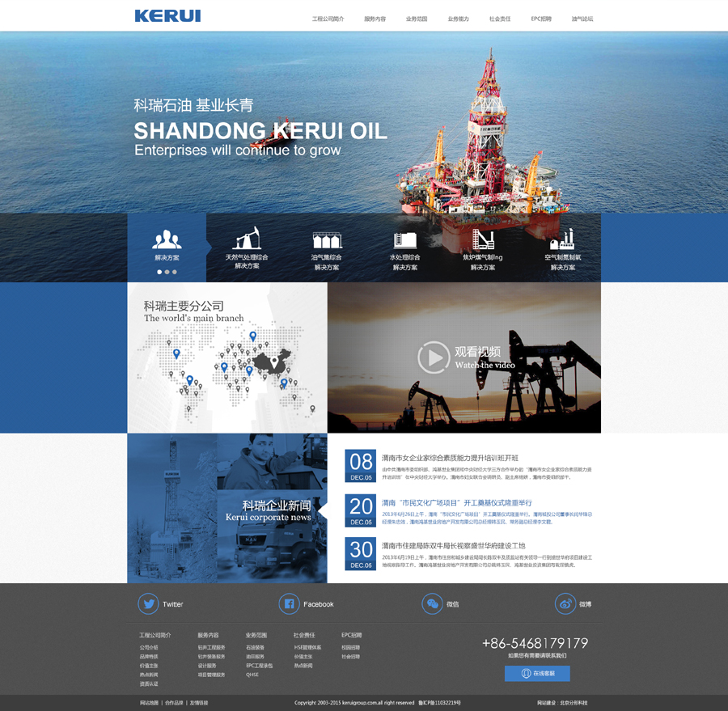
Task: Select the third carousel dot indicator
Action: [174, 272]
